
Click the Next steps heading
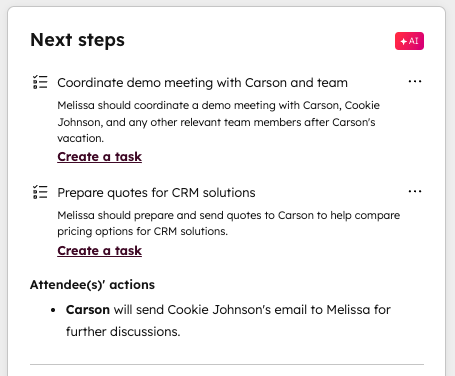(x=77, y=40)
